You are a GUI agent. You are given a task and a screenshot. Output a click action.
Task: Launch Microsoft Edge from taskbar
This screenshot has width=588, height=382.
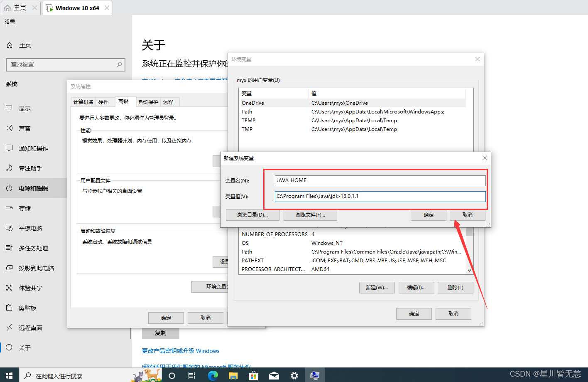213,376
